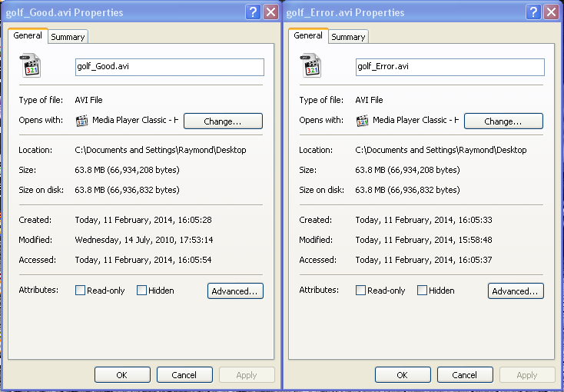Enable Hidden attribute for golf_Good.avi
The width and height of the screenshot is (564, 392).
141,290
